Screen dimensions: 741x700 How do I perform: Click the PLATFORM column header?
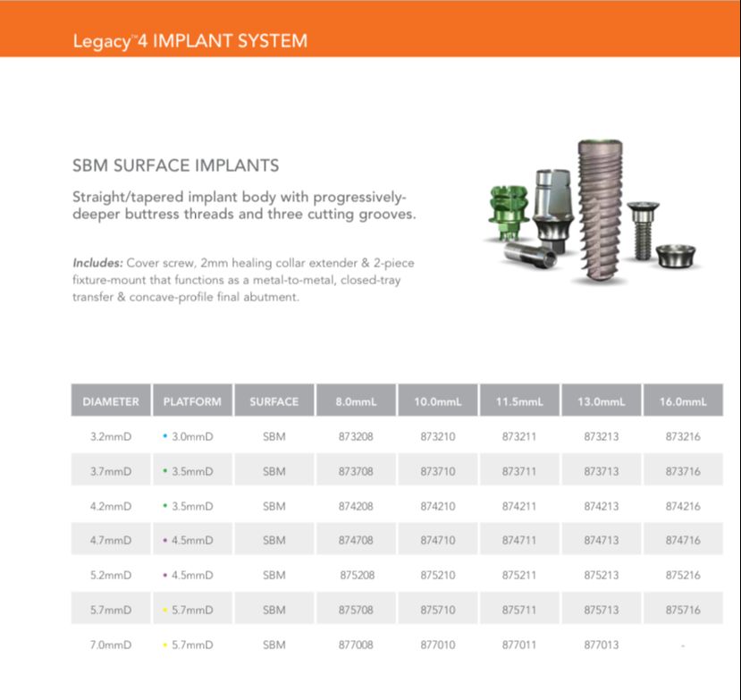point(192,401)
